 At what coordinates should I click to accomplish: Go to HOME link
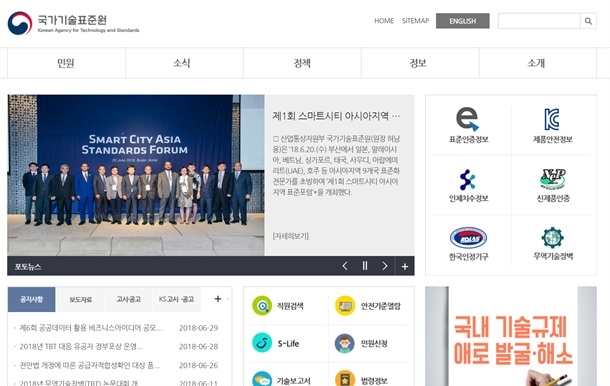pos(384,21)
